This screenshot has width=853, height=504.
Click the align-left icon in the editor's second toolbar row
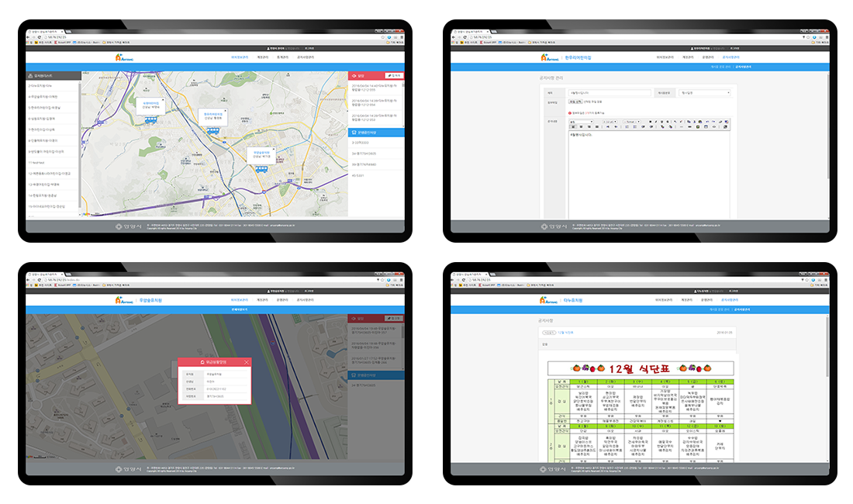coord(574,127)
